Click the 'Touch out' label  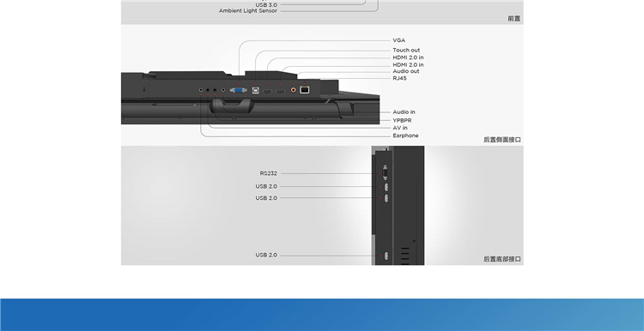coord(406,50)
